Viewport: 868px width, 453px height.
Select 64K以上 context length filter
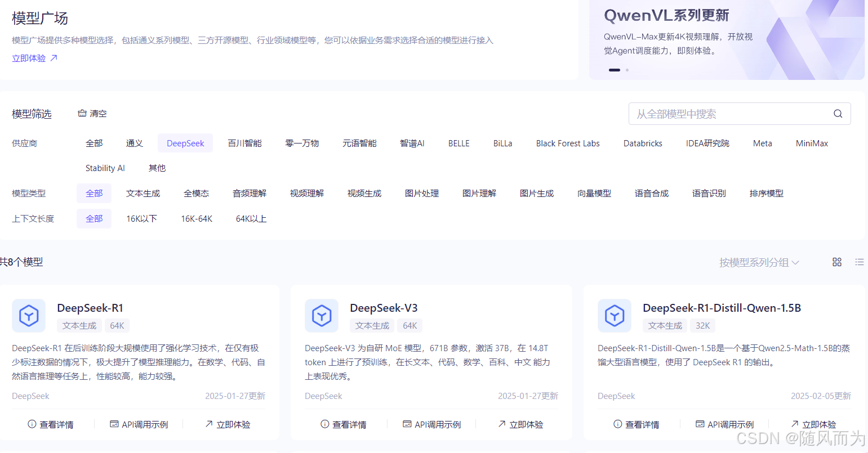click(x=251, y=219)
